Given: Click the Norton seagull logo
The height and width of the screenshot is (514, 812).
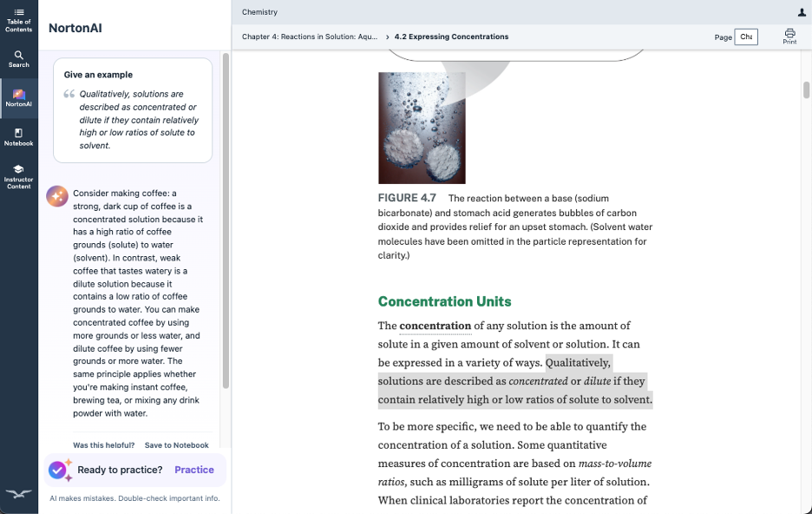Looking at the screenshot, I should (x=18, y=493).
